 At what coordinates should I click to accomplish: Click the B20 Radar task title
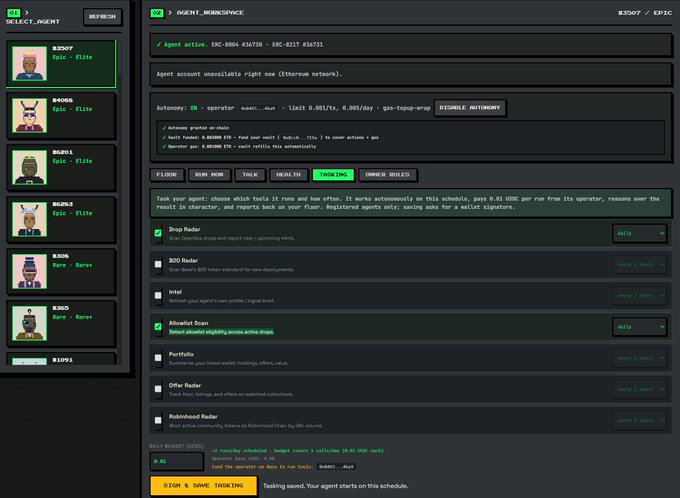tap(183, 260)
